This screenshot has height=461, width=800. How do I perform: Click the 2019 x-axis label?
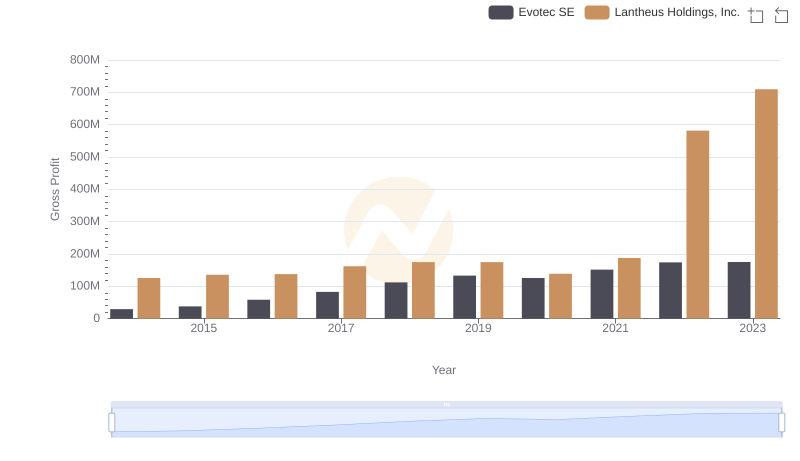click(x=478, y=328)
